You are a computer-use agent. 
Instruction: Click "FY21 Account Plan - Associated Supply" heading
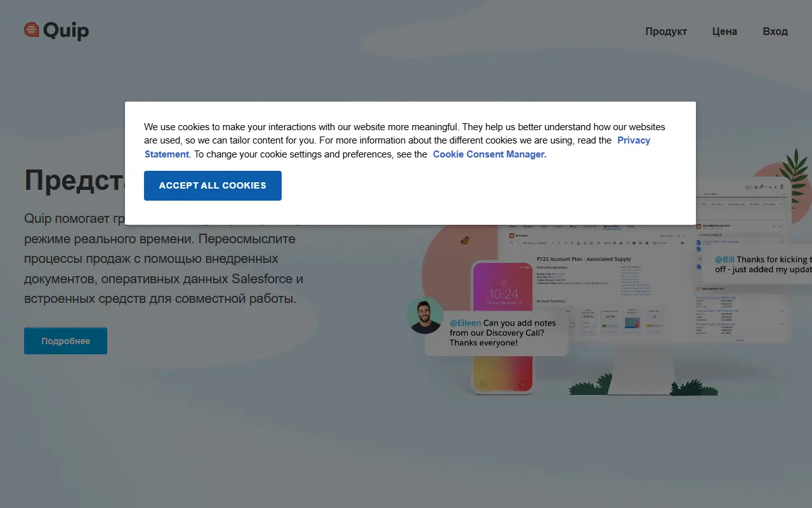click(584, 259)
